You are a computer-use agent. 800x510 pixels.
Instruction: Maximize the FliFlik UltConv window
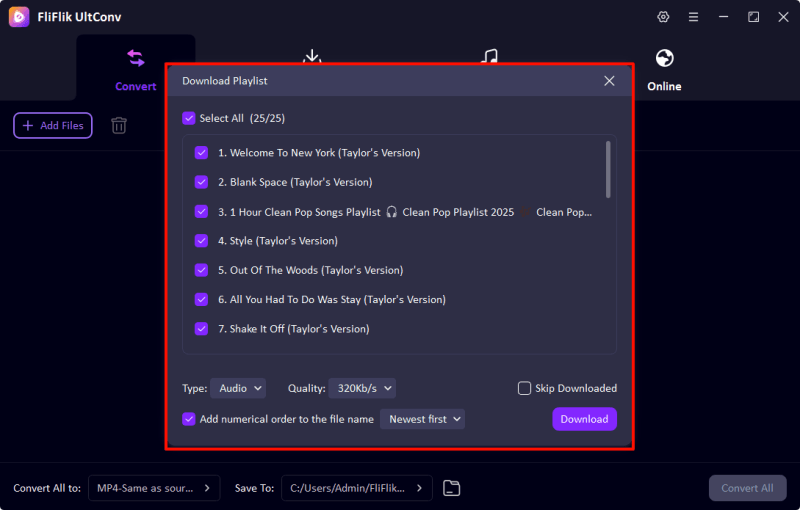[753, 17]
